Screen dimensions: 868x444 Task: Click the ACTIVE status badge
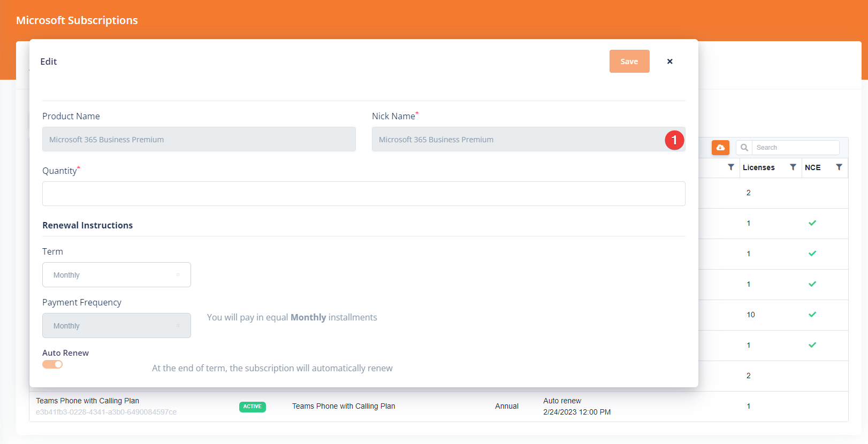253,407
